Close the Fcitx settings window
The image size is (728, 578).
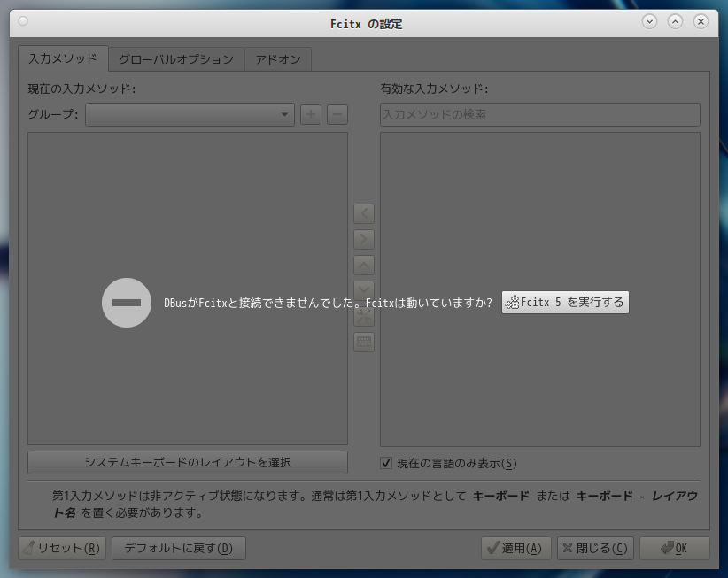pos(701,21)
